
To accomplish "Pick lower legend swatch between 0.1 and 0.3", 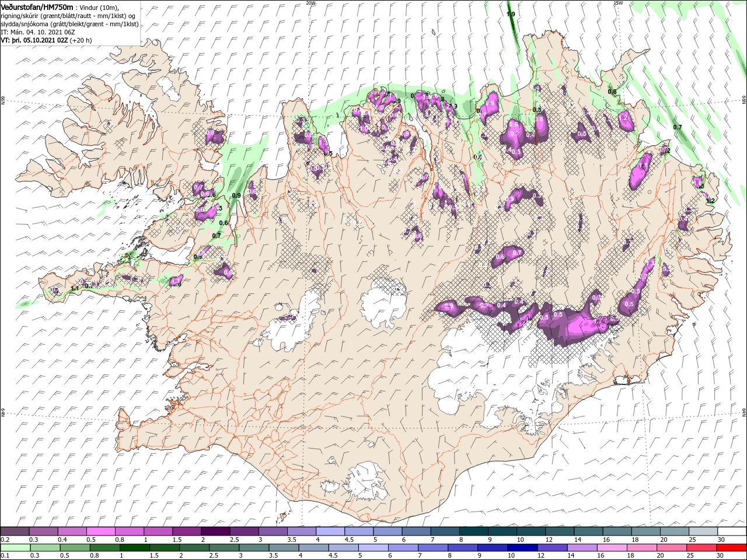I will coord(15,548).
